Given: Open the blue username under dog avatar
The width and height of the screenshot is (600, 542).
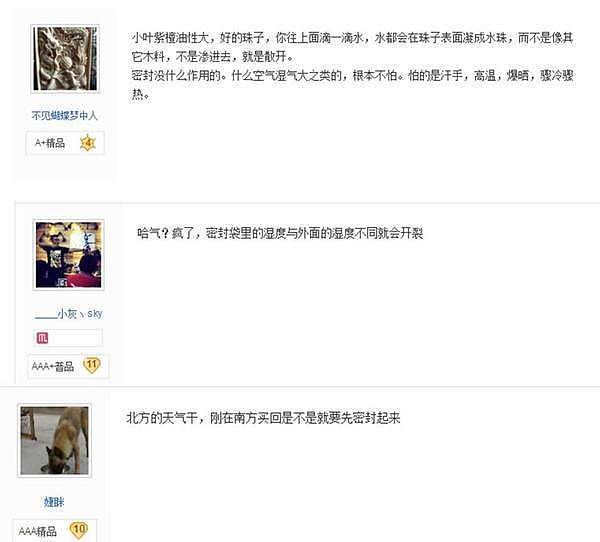Looking at the screenshot, I should point(54,502).
